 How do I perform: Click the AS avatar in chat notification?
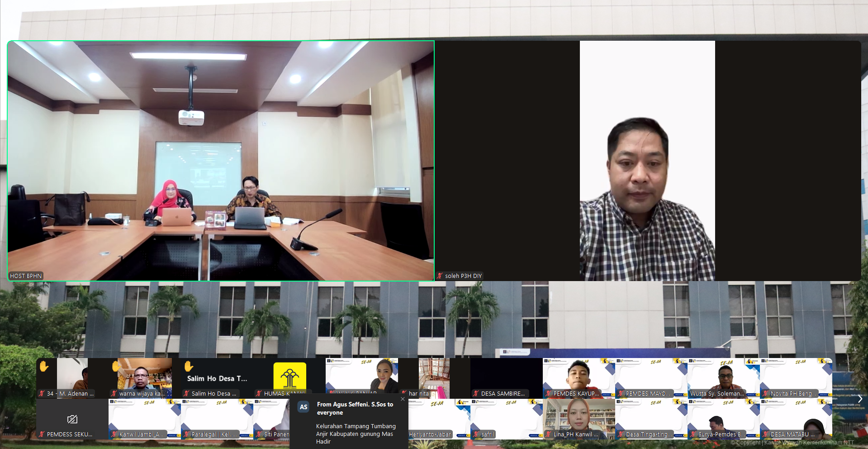[x=304, y=407]
